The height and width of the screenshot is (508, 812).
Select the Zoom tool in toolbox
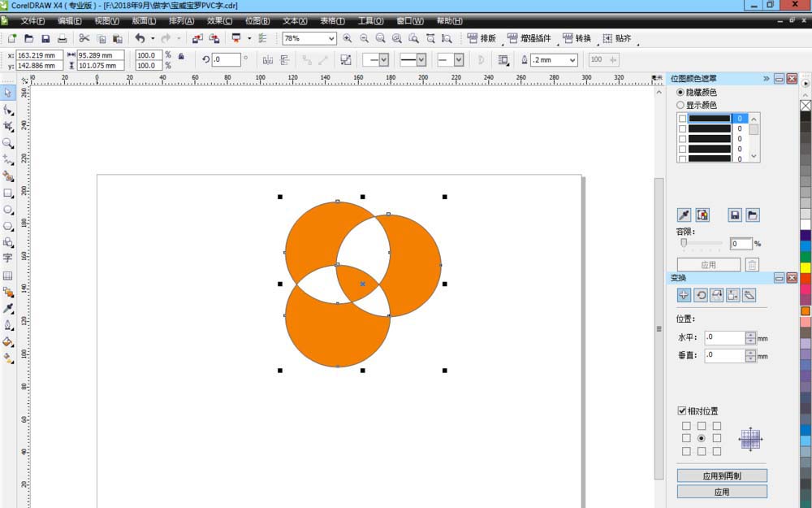click(8, 143)
